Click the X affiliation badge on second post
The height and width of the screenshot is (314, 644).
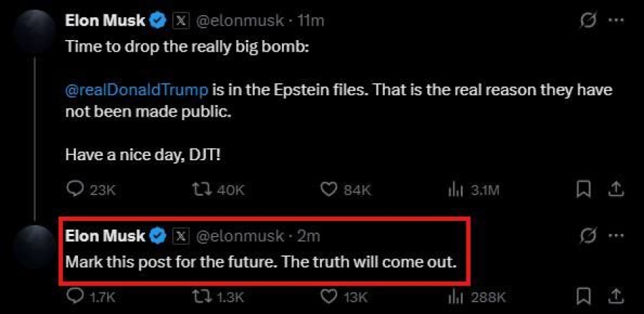tap(181, 236)
